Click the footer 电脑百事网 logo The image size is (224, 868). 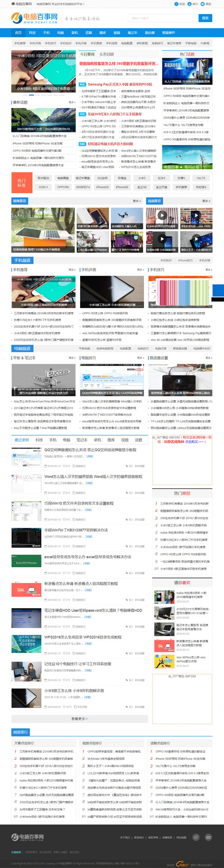[27, 837]
